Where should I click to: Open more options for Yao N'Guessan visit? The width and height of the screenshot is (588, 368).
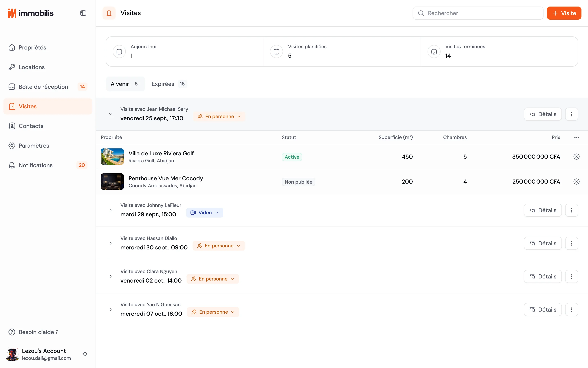[571, 309]
